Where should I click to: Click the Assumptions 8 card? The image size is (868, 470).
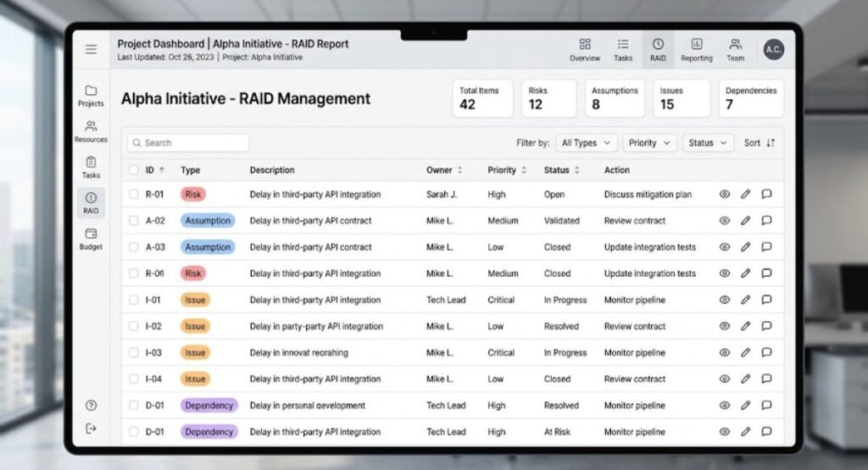pyautogui.click(x=615, y=98)
